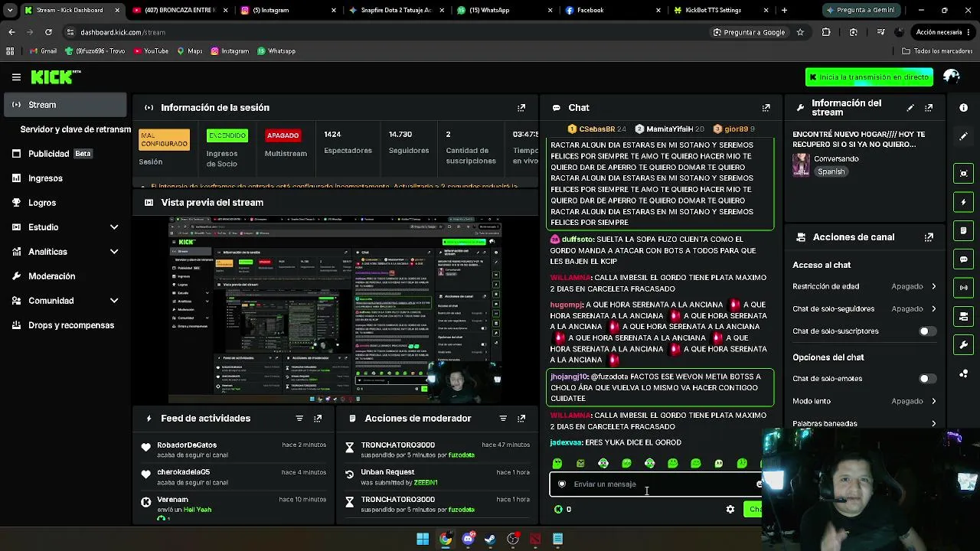Viewport: 980px width, 551px height.
Task: Click the pencil icon in right toolbar
Action: click(964, 136)
